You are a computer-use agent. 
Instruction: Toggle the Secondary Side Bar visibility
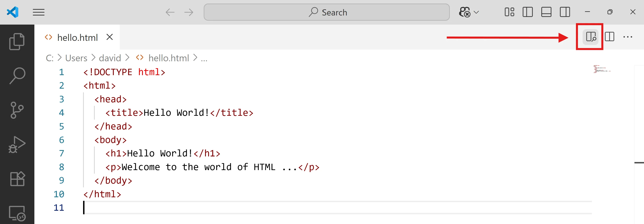click(565, 12)
